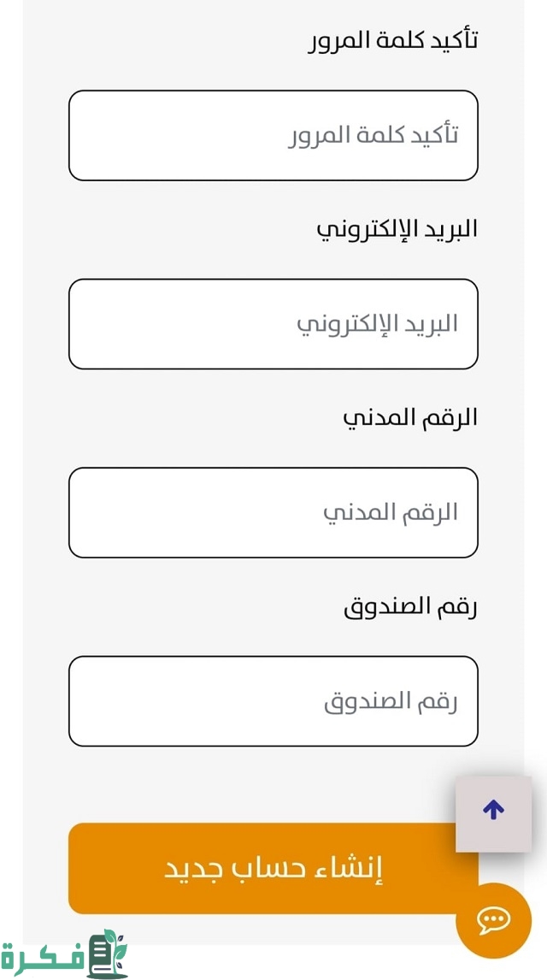Click the تأكيد كلمة المرور label above field

392,40
